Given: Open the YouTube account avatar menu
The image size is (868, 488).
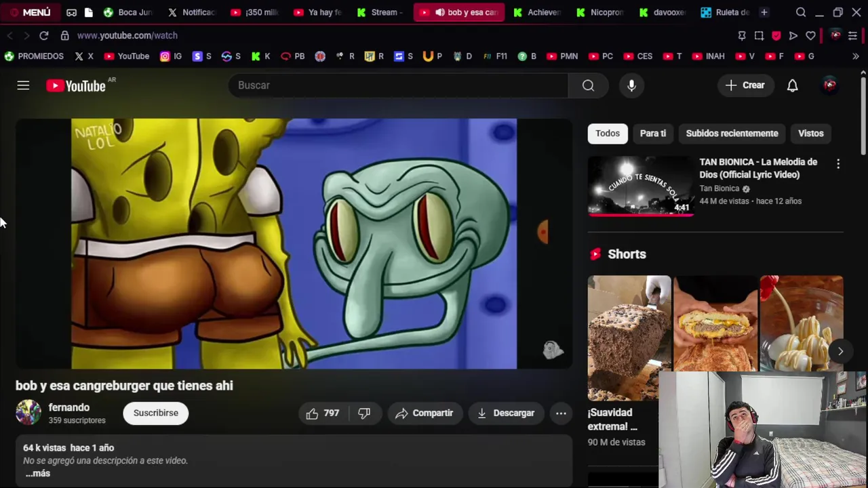Looking at the screenshot, I should pyautogui.click(x=829, y=85).
